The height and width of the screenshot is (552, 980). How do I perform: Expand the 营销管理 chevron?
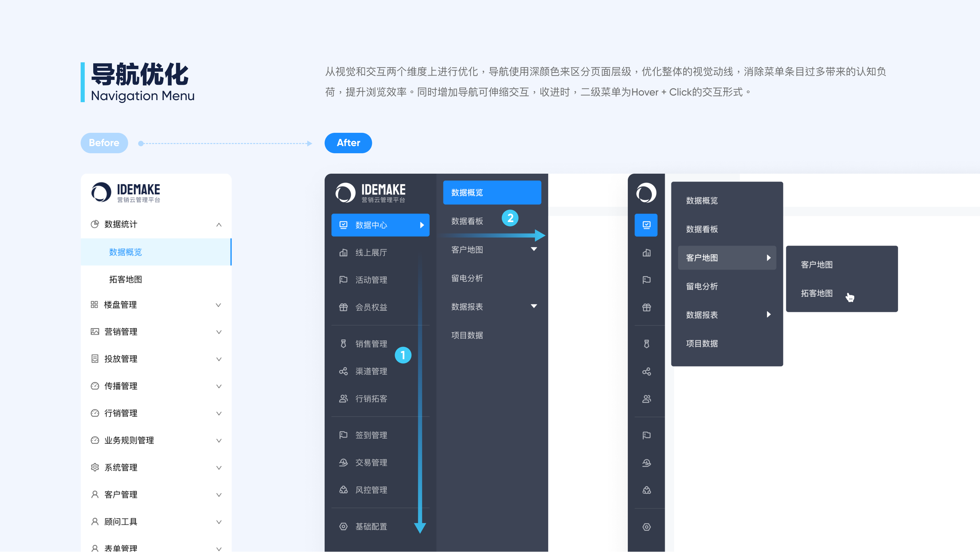pos(219,332)
